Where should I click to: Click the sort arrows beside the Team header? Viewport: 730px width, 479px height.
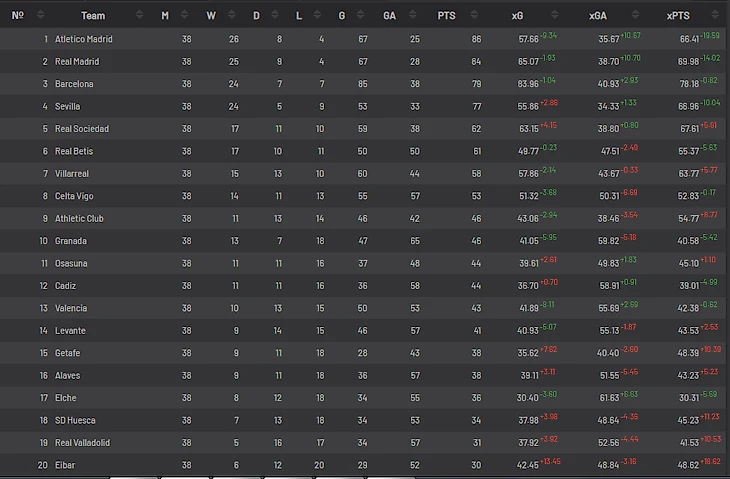click(138, 15)
